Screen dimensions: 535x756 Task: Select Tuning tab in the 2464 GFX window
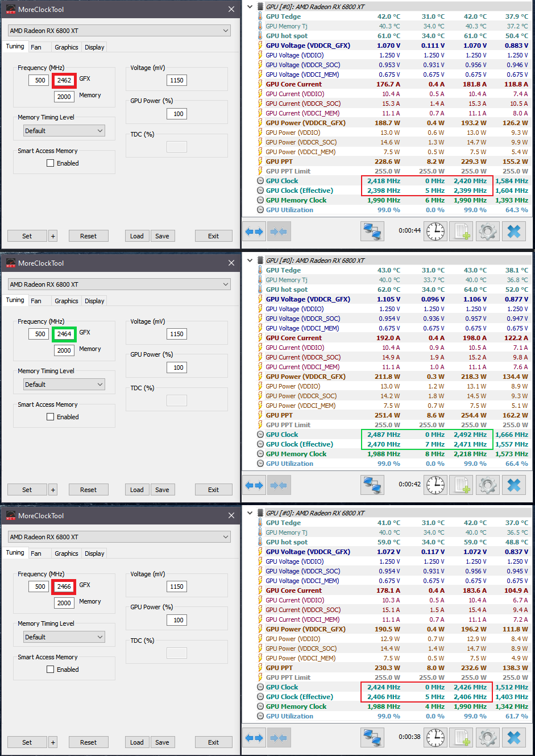click(15, 300)
